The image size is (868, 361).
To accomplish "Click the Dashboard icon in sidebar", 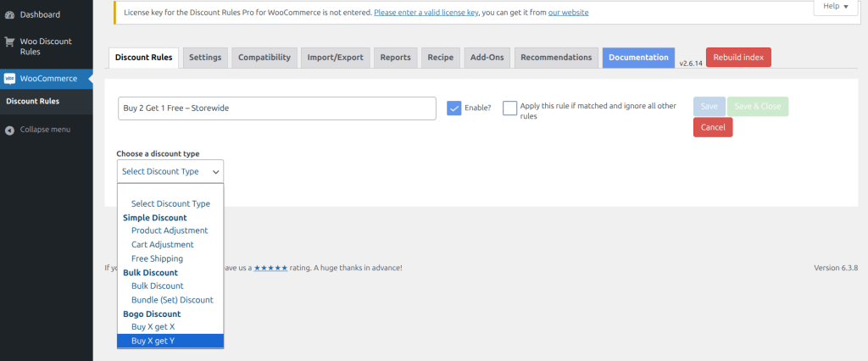I will [x=10, y=14].
